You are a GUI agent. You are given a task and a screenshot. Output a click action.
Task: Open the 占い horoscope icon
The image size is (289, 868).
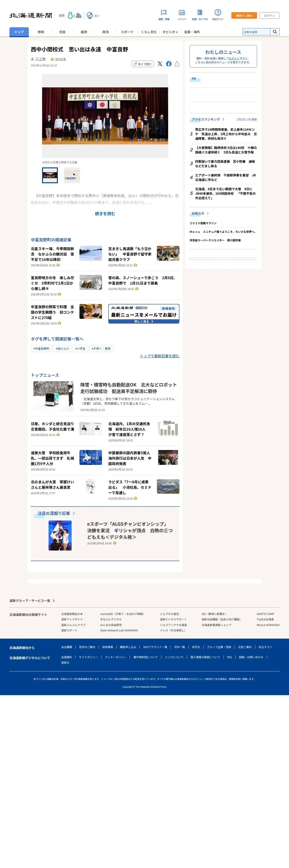point(90,15)
